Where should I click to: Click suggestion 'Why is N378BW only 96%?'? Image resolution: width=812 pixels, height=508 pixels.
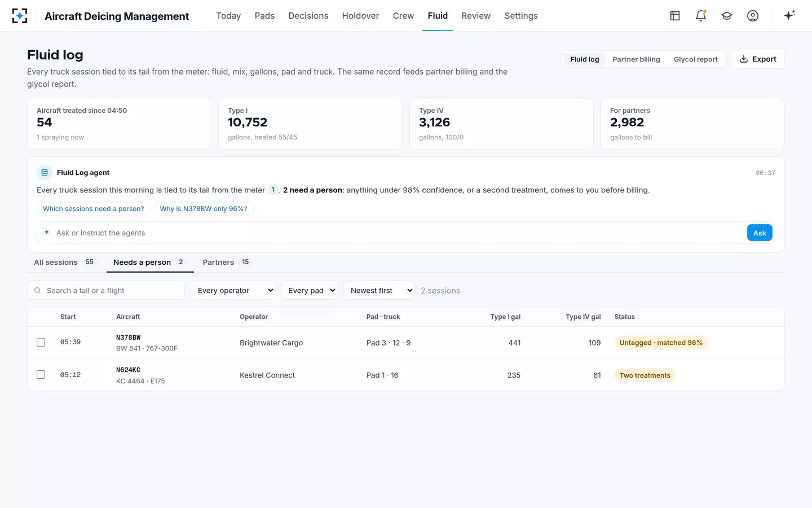pyautogui.click(x=204, y=209)
